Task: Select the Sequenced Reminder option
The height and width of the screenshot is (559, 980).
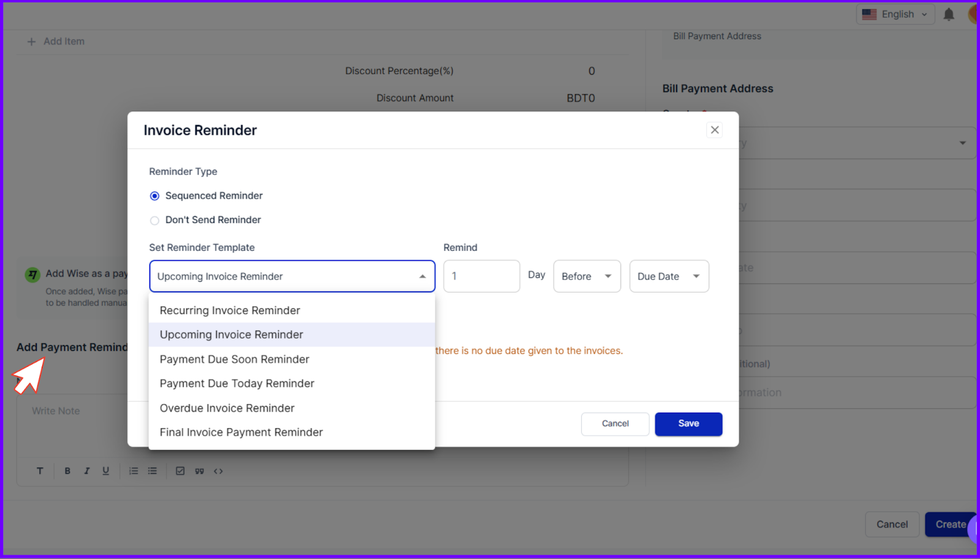Action: [154, 196]
